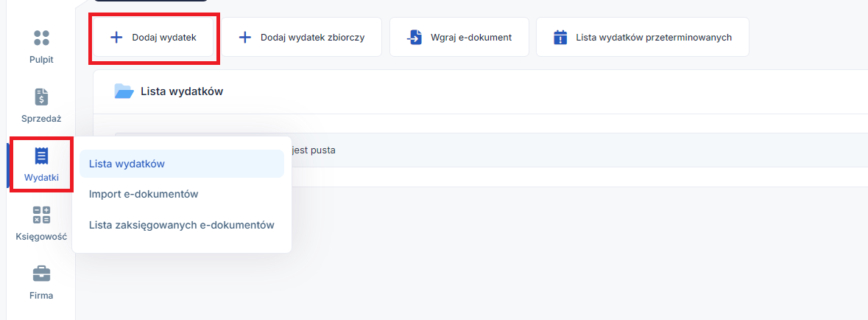Click the blue folder icon near Lista wydatków
This screenshot has width=868, height=320.
pos(124,91)
